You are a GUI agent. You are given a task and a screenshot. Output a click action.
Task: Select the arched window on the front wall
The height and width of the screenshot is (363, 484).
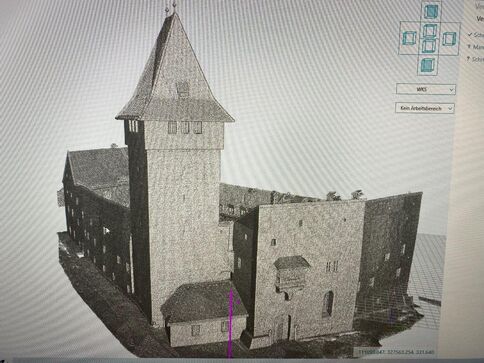pyautogui.click(x=328, y=303)
